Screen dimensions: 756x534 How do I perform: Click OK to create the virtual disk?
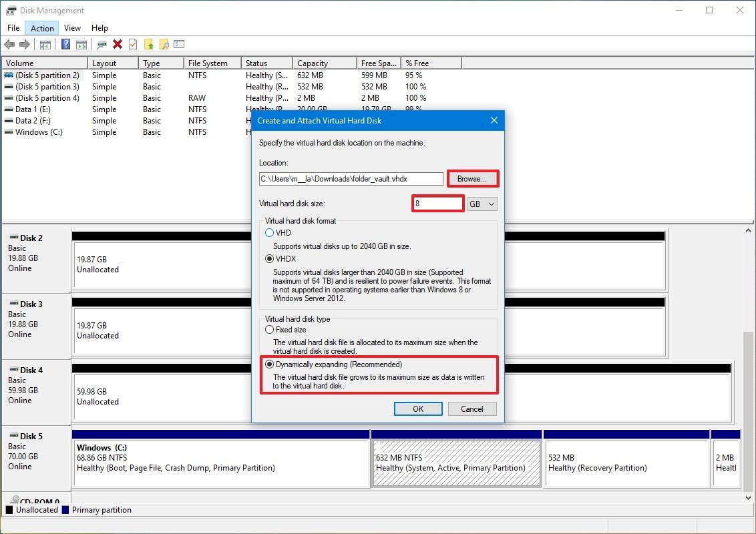click(418, 409)
